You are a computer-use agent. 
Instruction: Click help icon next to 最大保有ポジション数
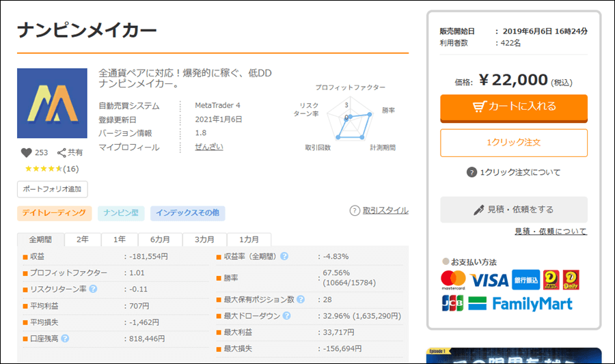coord(301,300)
